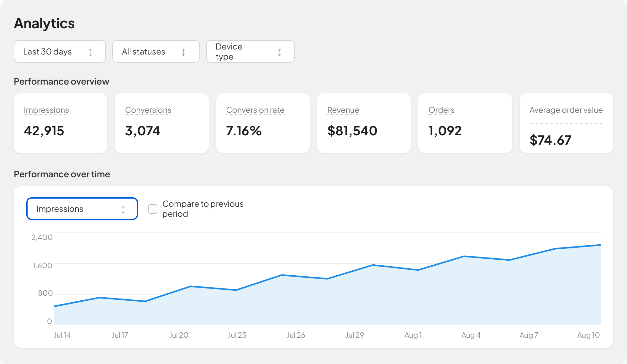Click the 1,600 y-axis label
The height and width of the screenshot is (364, 627).
click(x=43, y=265)
